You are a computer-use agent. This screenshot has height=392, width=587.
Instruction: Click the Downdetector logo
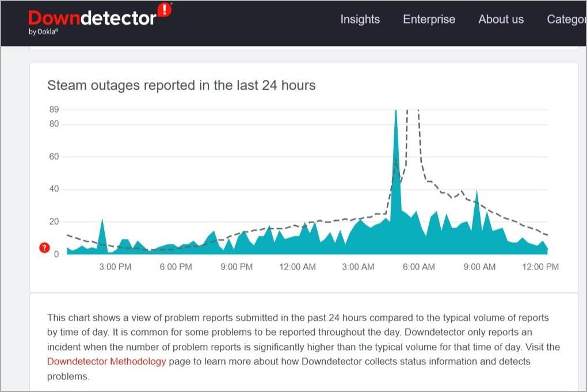pyautogui.click(x=100, y=19)
